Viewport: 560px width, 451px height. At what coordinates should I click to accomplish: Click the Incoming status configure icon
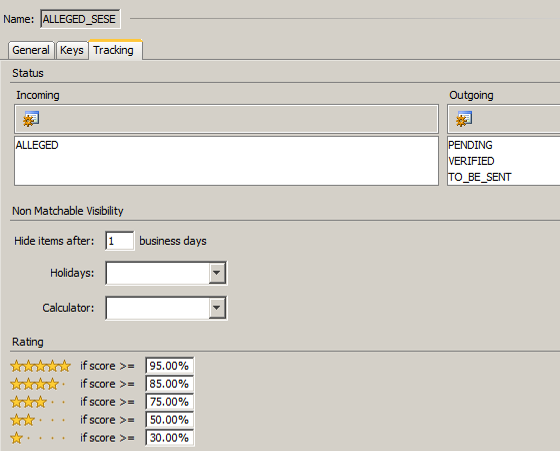click(x=31, y=119)
